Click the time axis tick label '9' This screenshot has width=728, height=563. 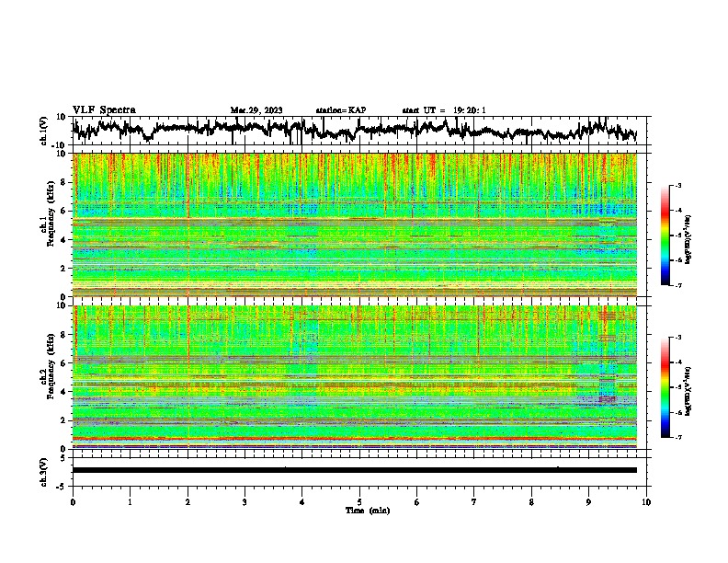coord(588,502)
